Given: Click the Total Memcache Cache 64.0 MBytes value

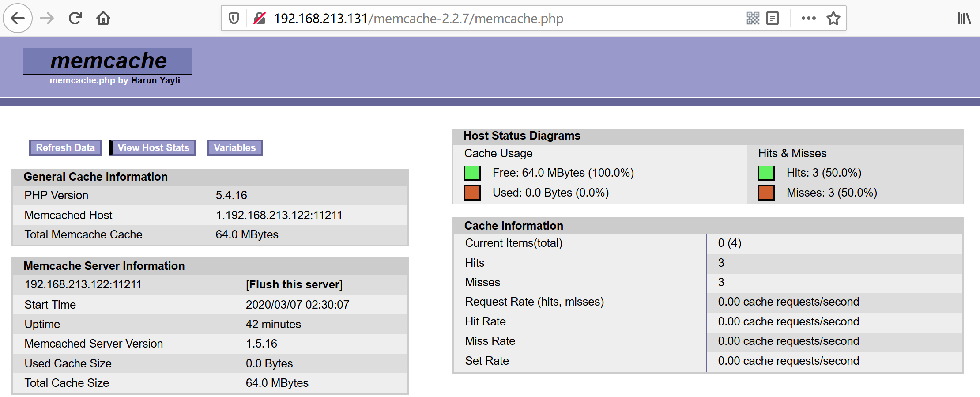Looking at the screenshot, I should click(247, 234).
